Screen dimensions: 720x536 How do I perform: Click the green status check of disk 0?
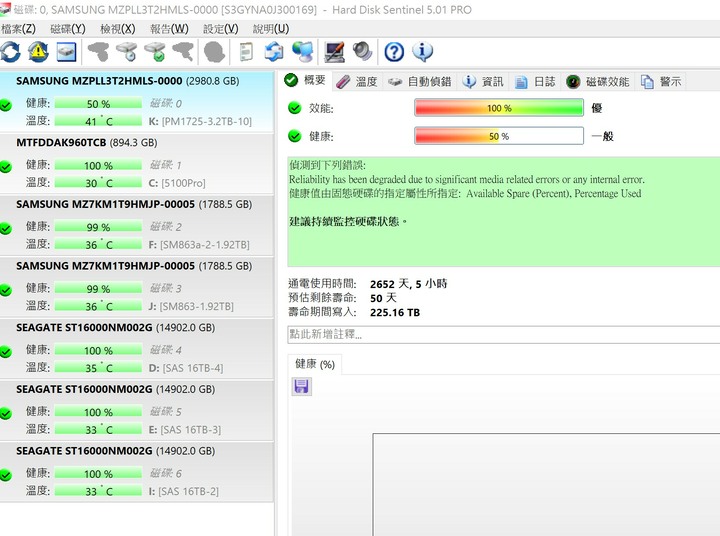pos(6,105)
